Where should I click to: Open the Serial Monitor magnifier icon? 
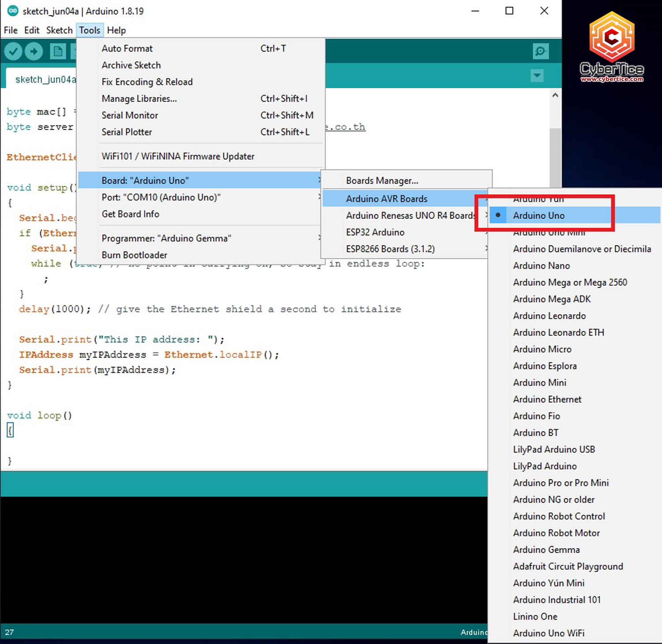(x=540, y=52)
